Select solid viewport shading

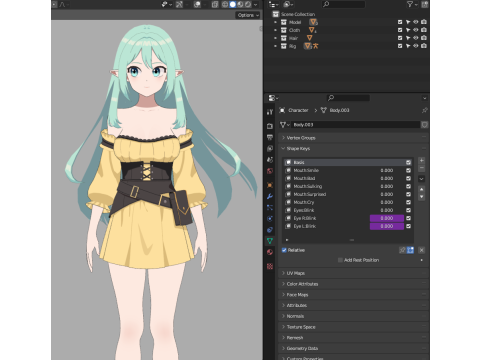(x=233, y=4)
